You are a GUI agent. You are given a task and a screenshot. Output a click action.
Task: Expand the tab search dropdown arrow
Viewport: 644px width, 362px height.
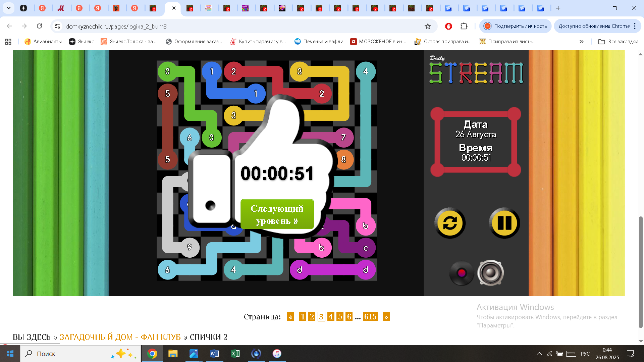click(x=8, y=8)
